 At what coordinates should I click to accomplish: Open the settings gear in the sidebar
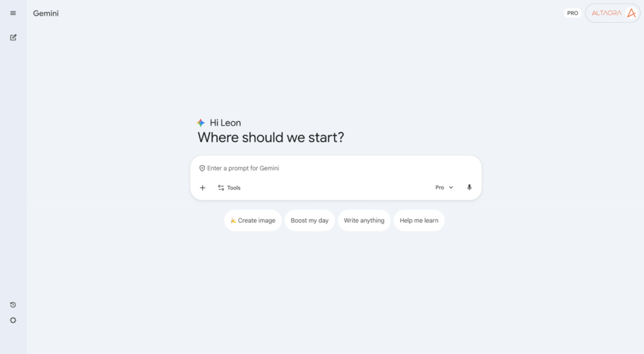(x=13, y=320)
